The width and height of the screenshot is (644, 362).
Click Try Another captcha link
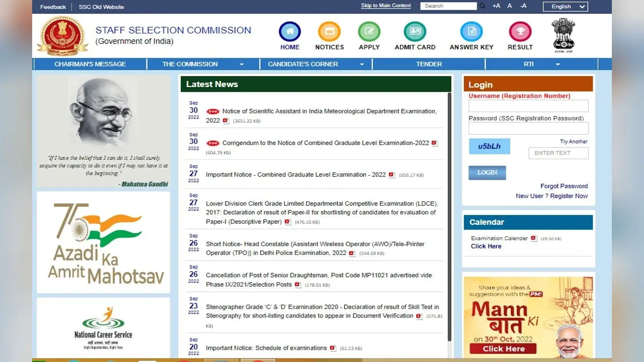(574, 142)
